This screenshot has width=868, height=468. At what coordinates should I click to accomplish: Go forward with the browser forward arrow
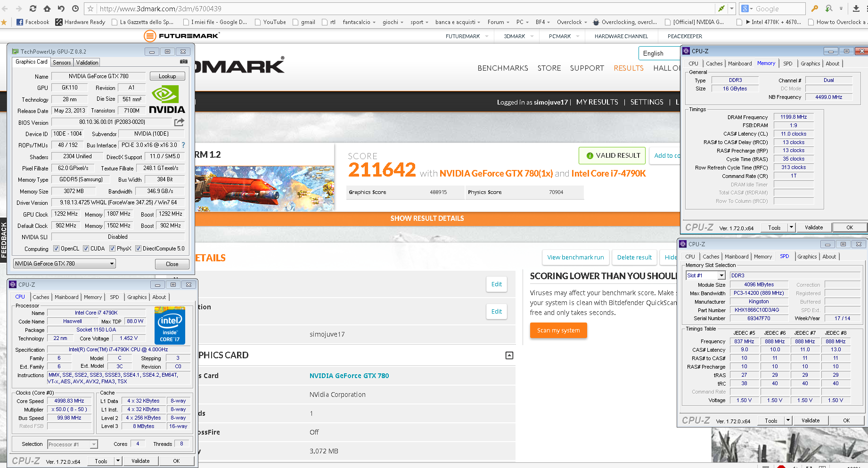coord(19,8)
